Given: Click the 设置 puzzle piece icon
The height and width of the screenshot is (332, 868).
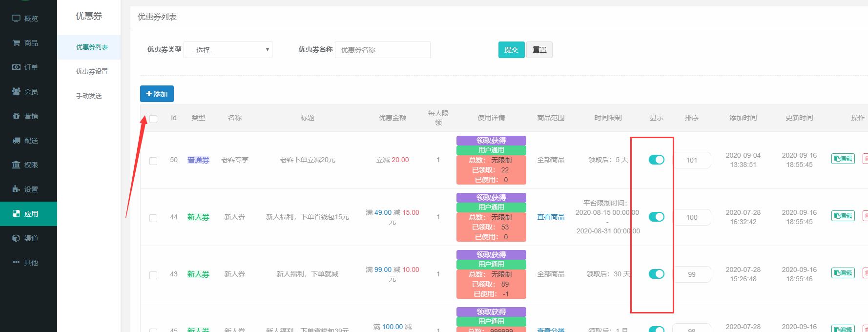Looking at the screenshot, I should 16,189.
